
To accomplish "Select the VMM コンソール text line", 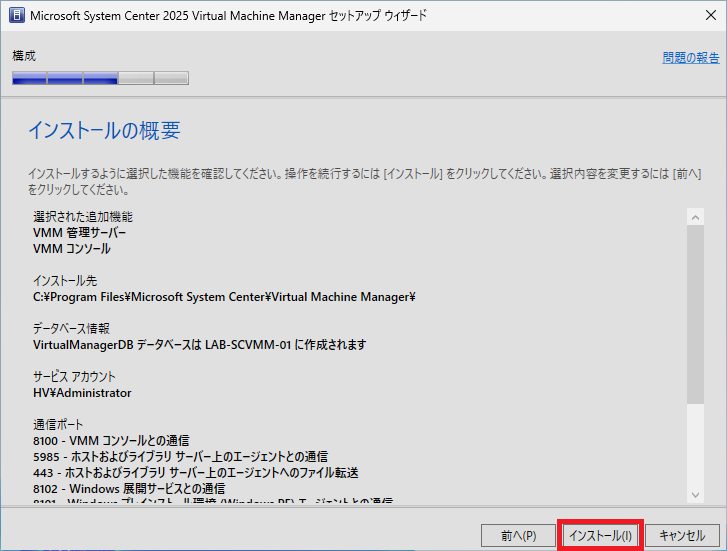I will pos(72,249).
